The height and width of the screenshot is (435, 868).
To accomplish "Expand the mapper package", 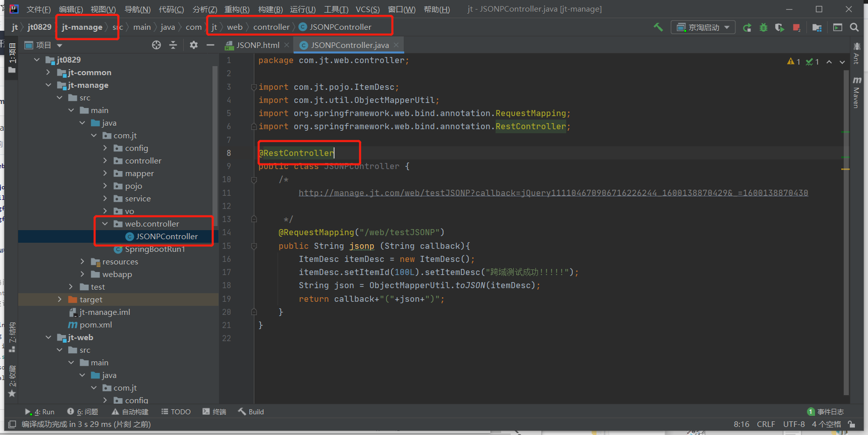I will point(105,173).
